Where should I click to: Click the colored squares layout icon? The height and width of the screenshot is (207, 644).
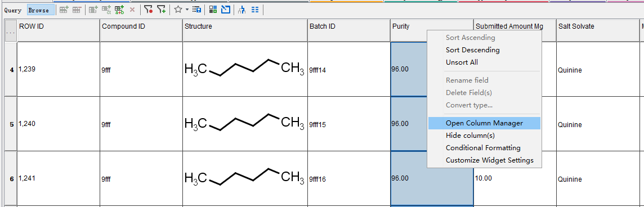[213, 10]
